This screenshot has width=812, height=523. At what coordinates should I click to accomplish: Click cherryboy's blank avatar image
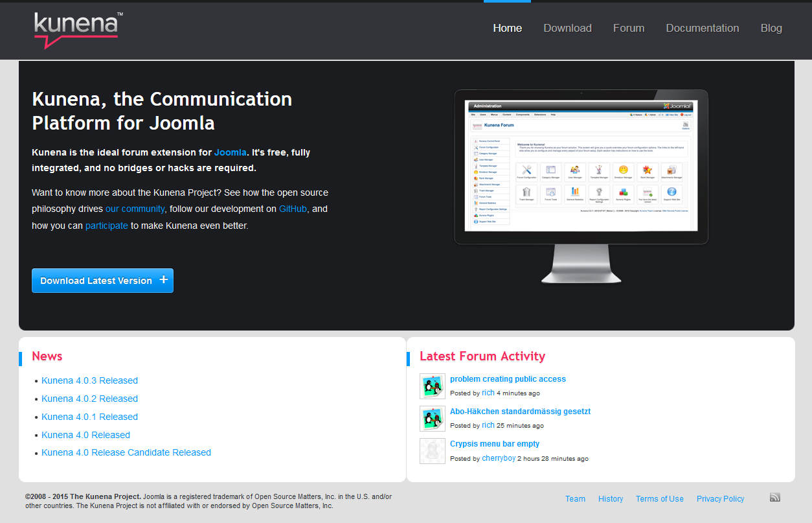(x=432, y=450)
